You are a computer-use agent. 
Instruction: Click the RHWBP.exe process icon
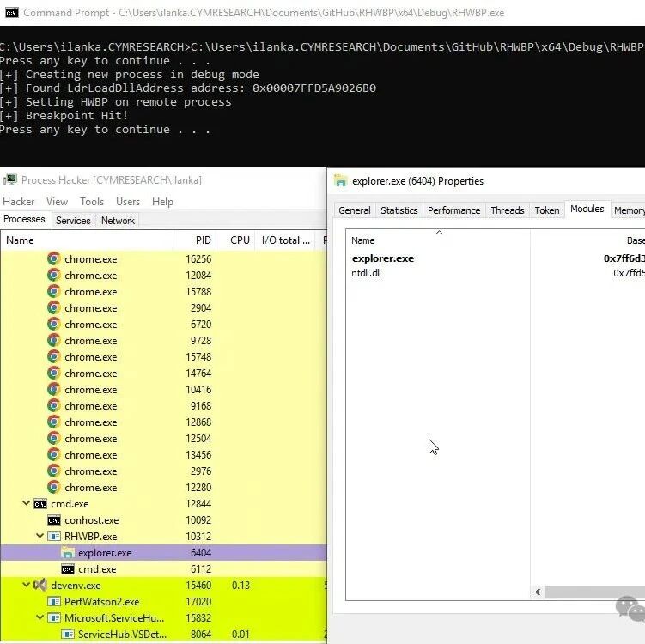coord(54,537)
